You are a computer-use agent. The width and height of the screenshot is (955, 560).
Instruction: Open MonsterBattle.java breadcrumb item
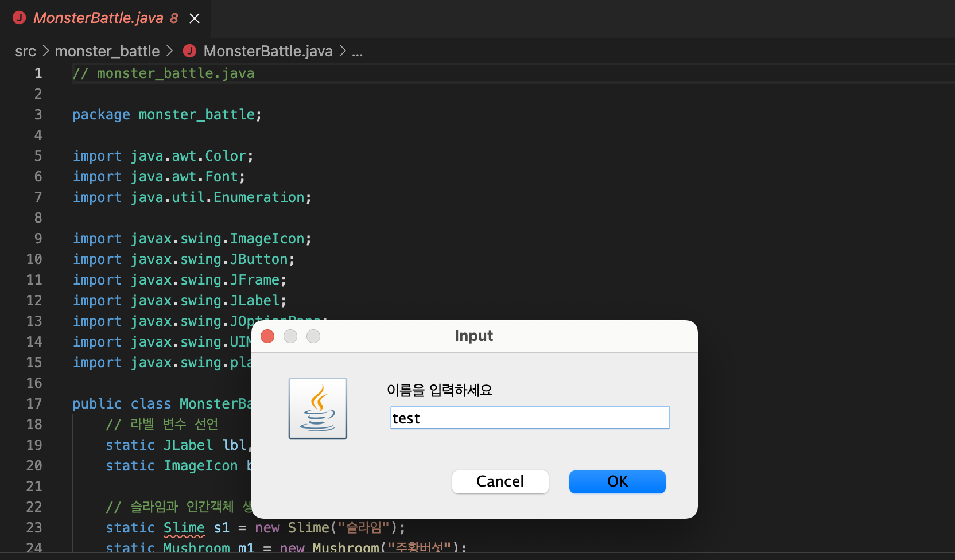(x=268, y=51)
